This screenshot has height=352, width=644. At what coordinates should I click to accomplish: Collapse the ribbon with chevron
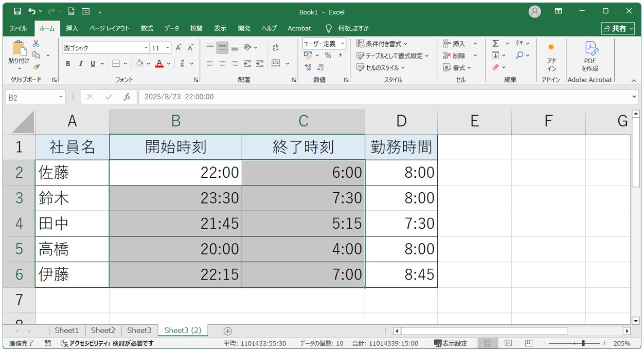tap(634, 80)
